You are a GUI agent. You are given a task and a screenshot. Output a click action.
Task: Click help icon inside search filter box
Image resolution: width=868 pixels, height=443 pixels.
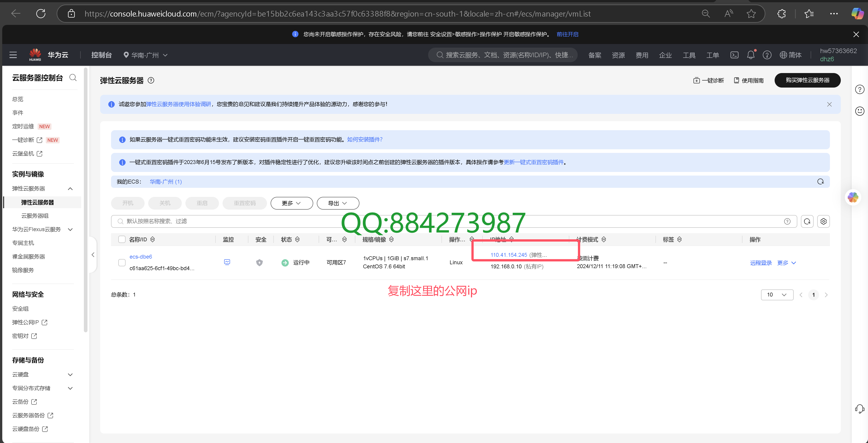click(787, 221)
